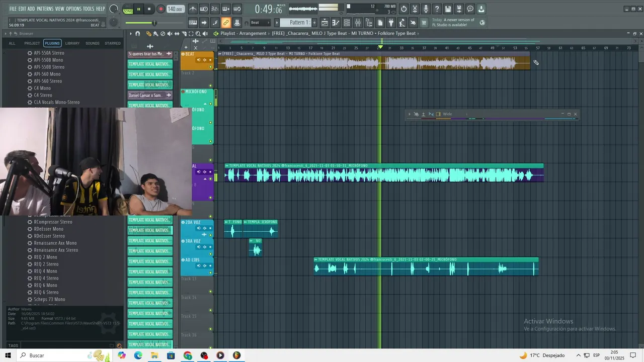Select the Zoom magnifier tool in playlist
This screenshot has width=644, height=362.
(198, 34)
